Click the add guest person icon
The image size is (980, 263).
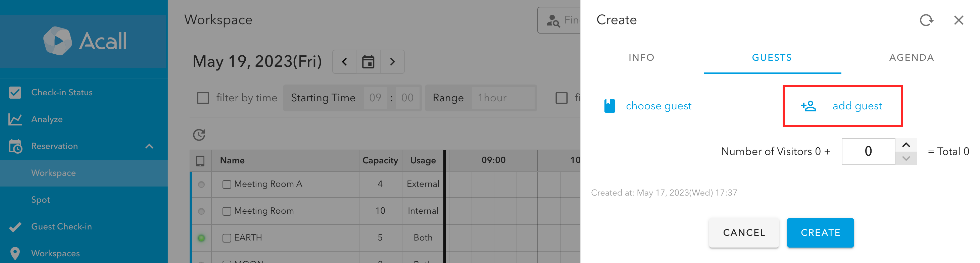tap(808, 106)
